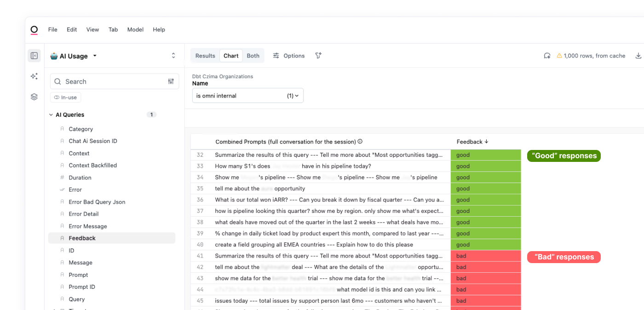Download the query results
This screenshot has height=310, width=644.
(x=638, y=55)
